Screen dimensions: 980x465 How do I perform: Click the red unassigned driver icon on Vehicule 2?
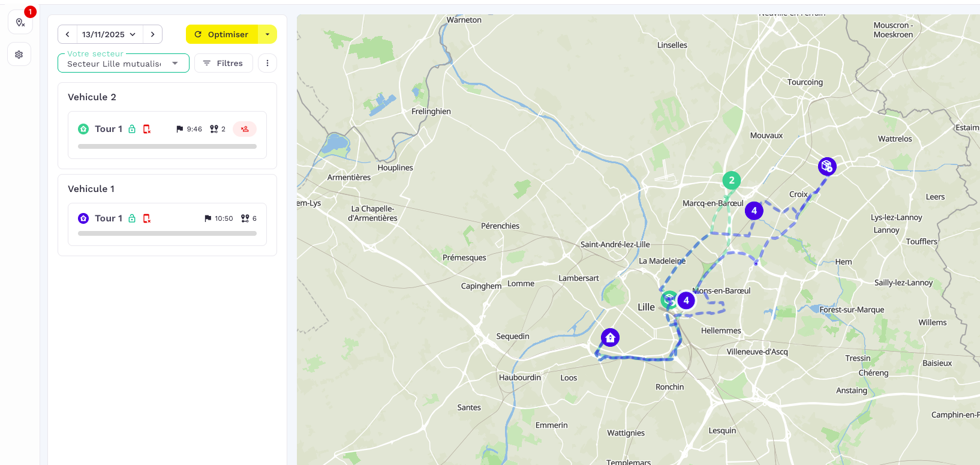coord(245,129)
